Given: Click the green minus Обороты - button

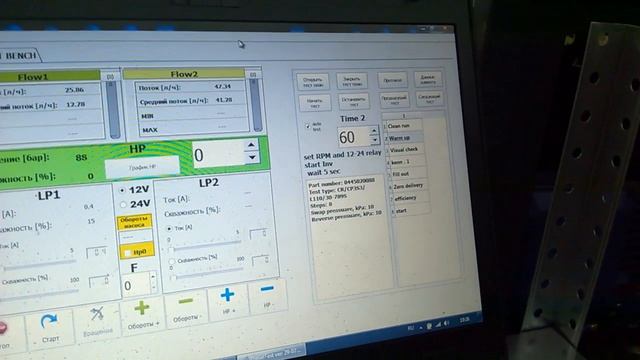Looking at the screenshot, I should pyautogui.click(x=186, y=308).
